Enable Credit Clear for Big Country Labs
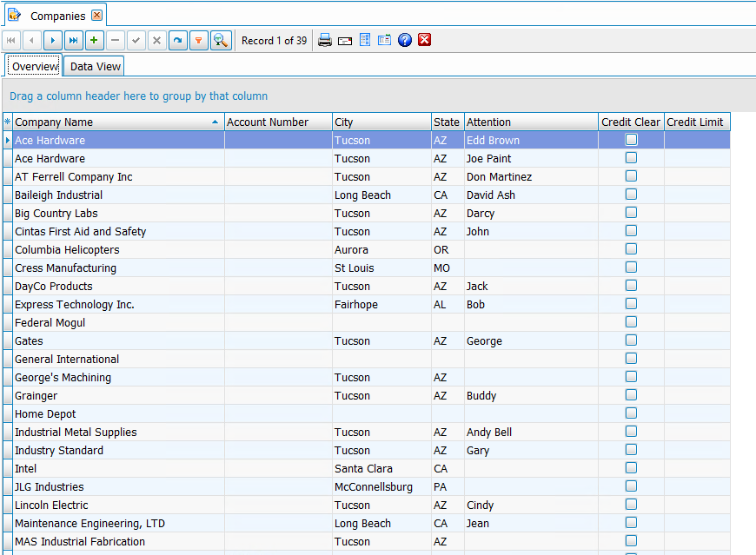Screen dimensions: 756x555 click(631, 213)
